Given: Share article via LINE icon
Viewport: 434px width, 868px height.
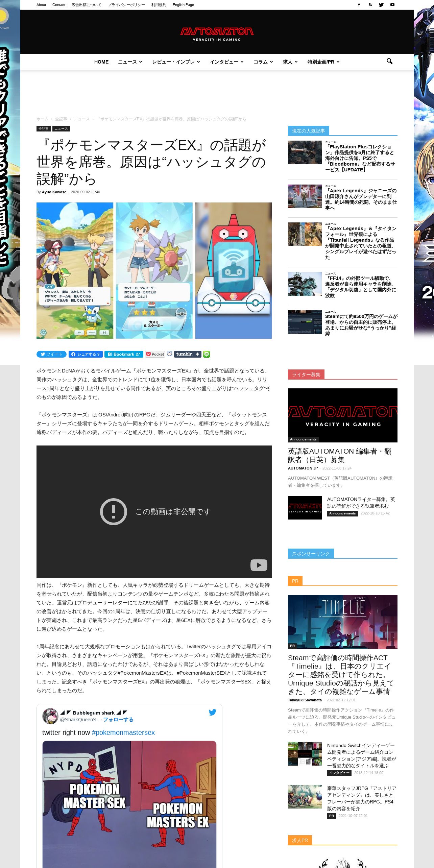Looking at the screenshot, I should pos(207,354).
